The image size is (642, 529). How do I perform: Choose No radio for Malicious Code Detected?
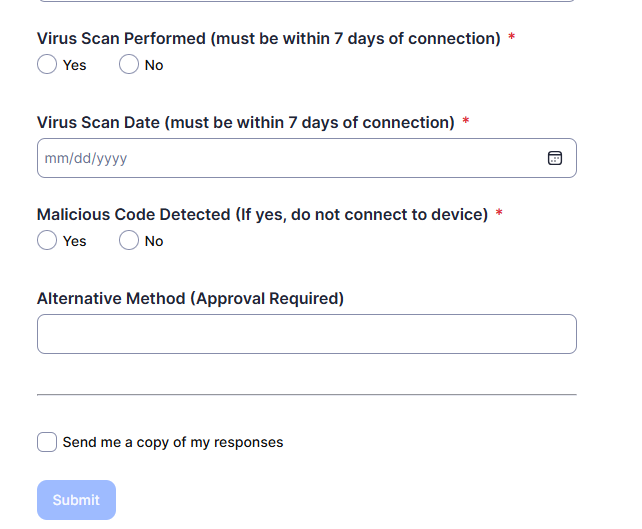coord(129,241)
